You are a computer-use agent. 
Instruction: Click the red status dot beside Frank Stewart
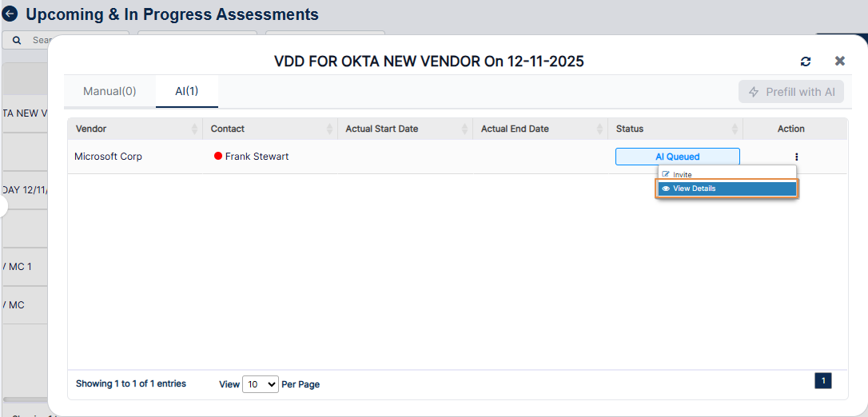218,157
